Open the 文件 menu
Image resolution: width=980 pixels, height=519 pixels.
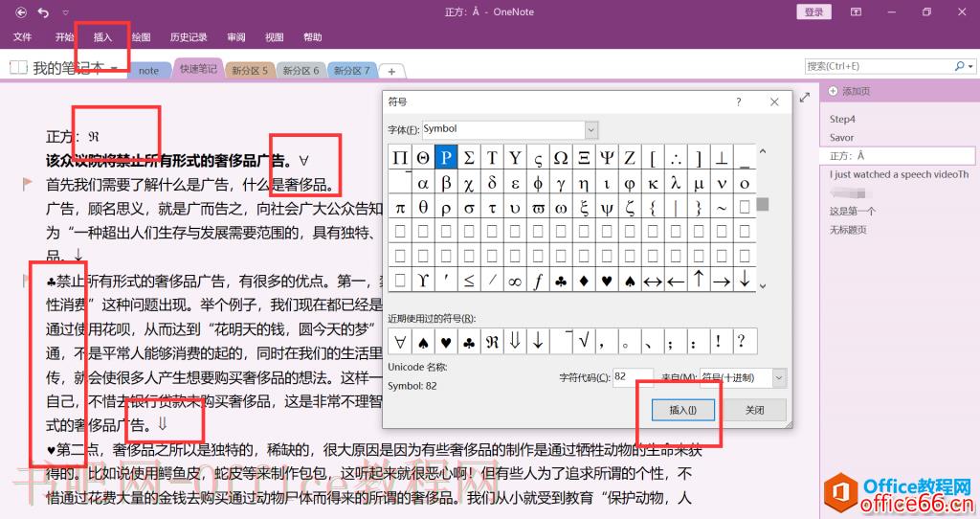click(x=22, y=37)
